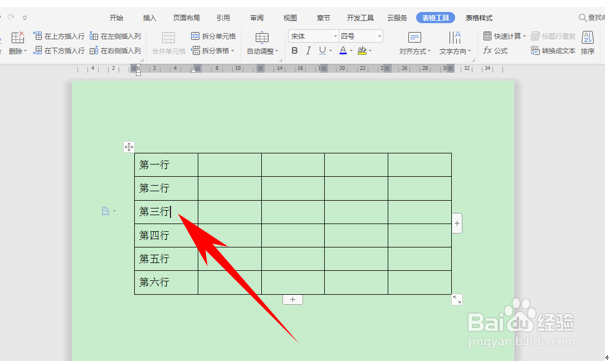
Task: Open the font color dropdown arrow
Action: coord(351,51)
